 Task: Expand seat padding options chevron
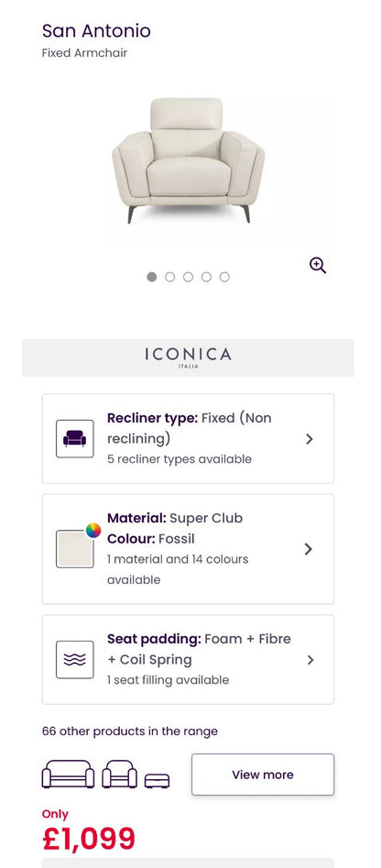point(310,660)
